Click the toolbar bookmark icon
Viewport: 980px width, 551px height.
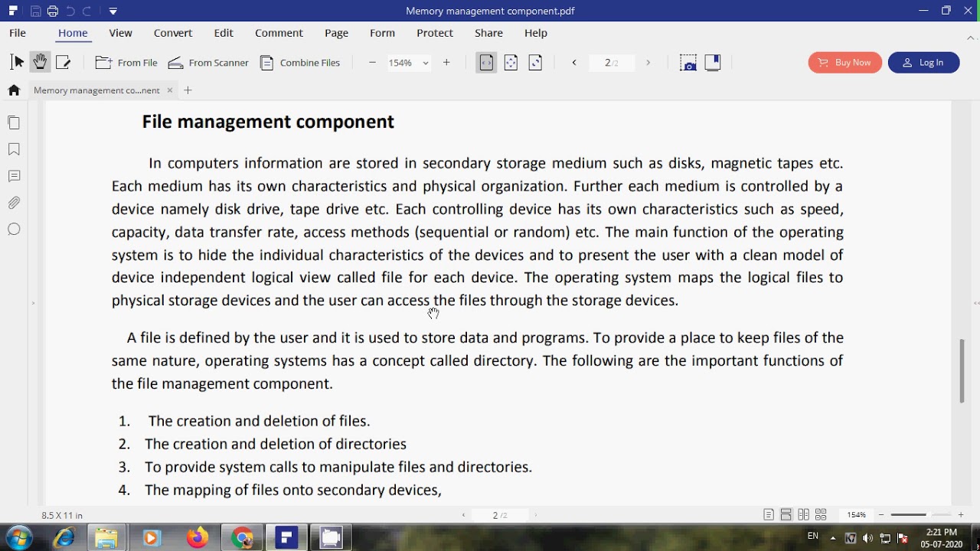[713, 63]
